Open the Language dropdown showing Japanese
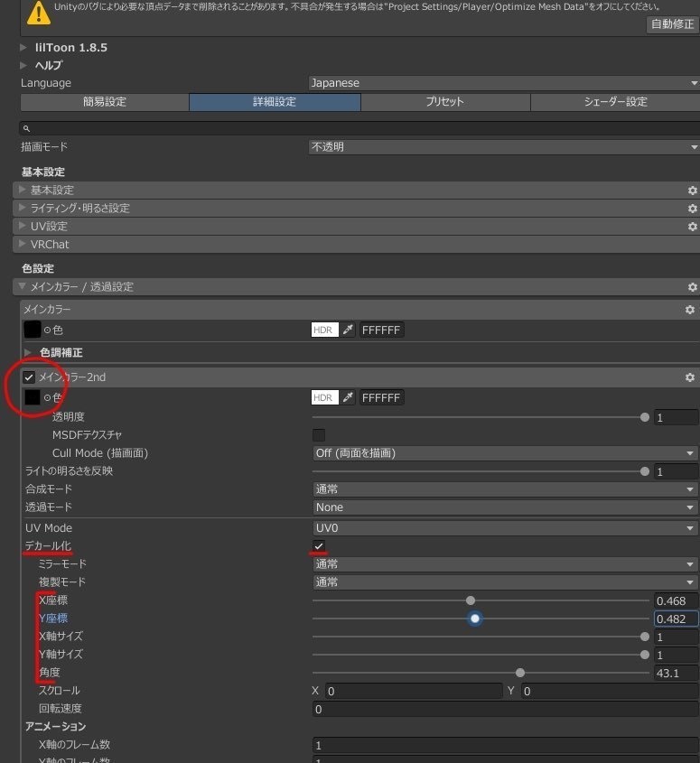 pyautogui.click(x=504, y=83)
